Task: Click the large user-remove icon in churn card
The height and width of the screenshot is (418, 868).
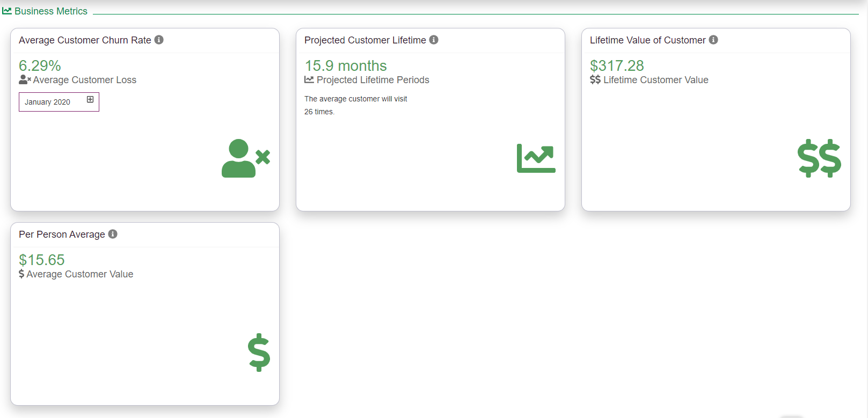Action: (x=245, y=158)
